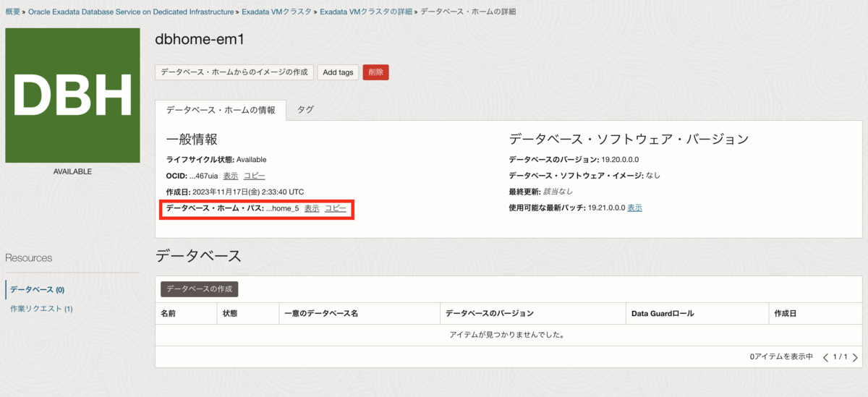Go to next page arrow
868x397 pixels.
click(x=855, y=357)
